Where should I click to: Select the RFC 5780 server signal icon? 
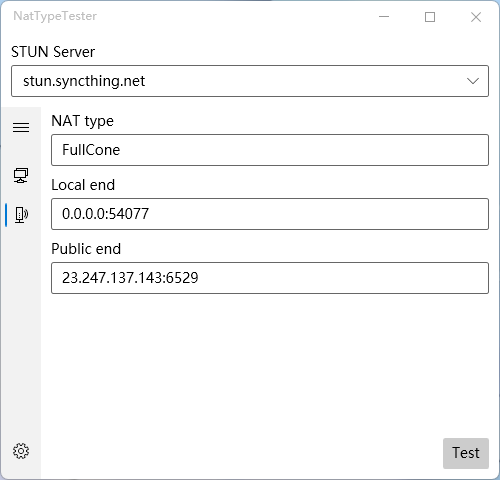tap(21, 215)
